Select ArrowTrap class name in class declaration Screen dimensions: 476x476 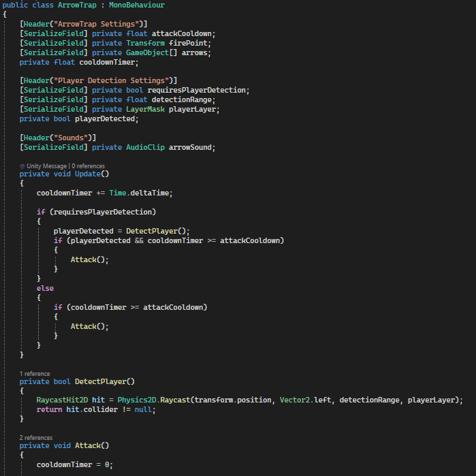[77, 5]
